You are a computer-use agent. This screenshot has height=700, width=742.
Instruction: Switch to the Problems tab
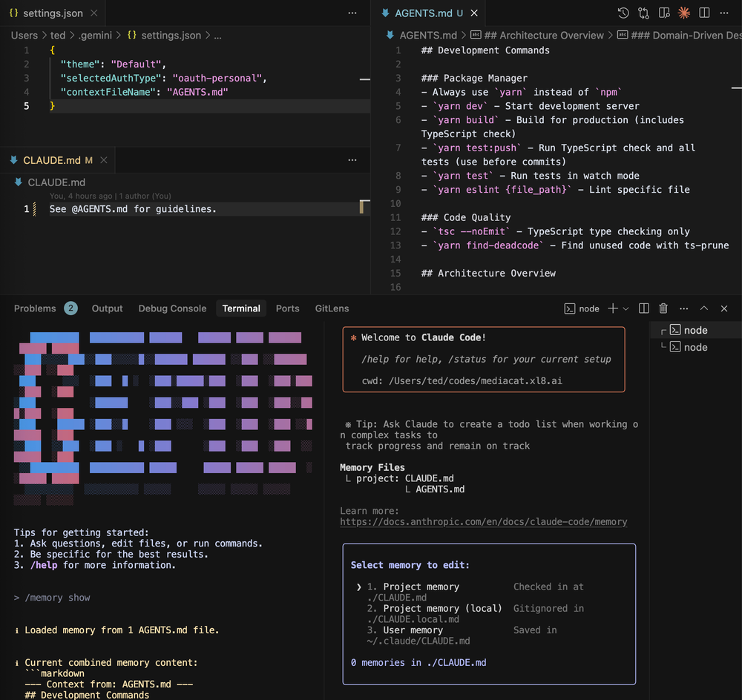coord(35,308)
